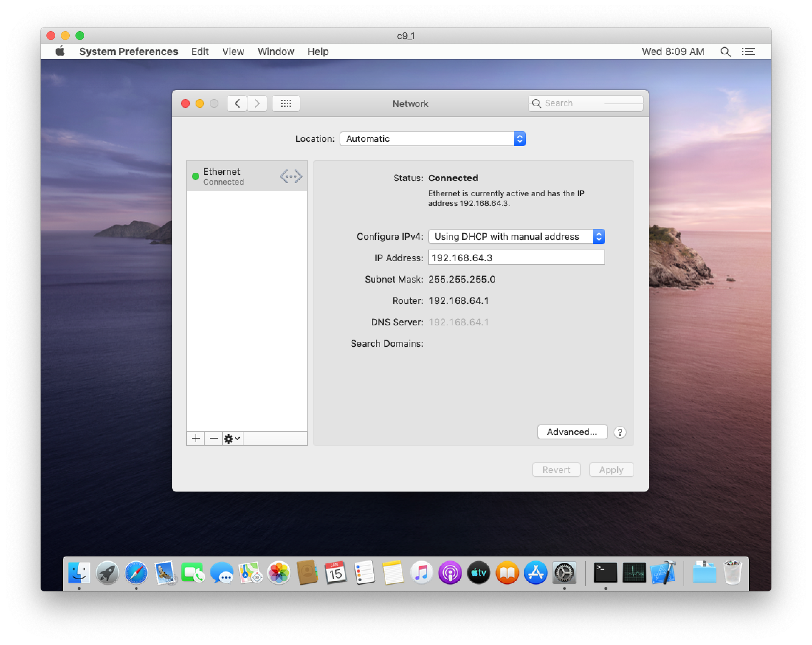This screenshot has height=645, width=812.
Task: Open the View menu
Action: pos(233,51)
